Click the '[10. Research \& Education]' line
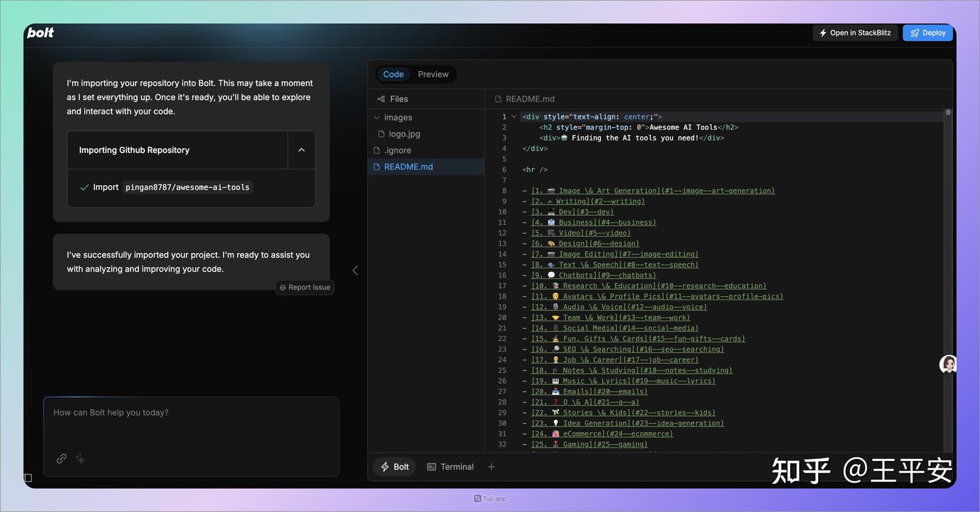The height and width of the screenshot is (512, 980). [x=649, y=286]
